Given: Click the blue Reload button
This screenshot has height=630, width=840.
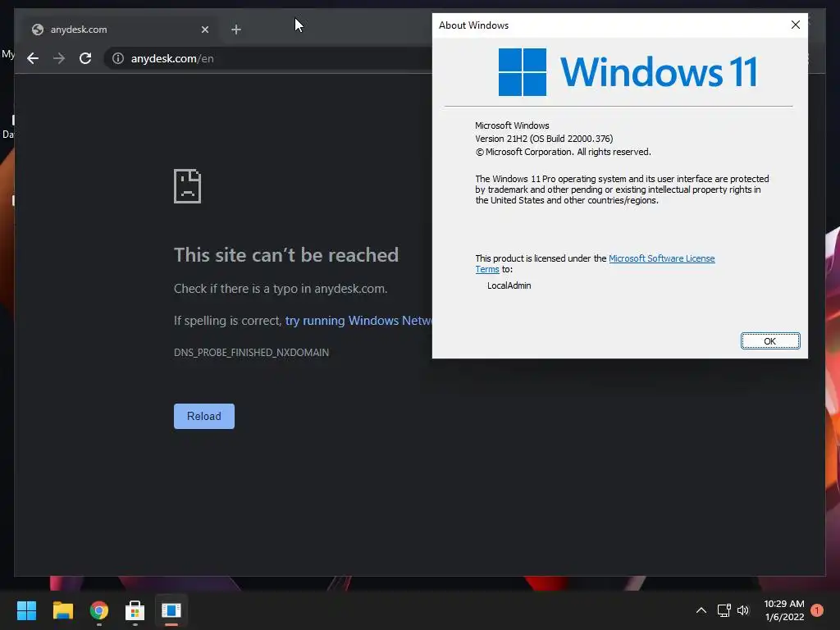Looking at the screenshot, I should 204,416.
